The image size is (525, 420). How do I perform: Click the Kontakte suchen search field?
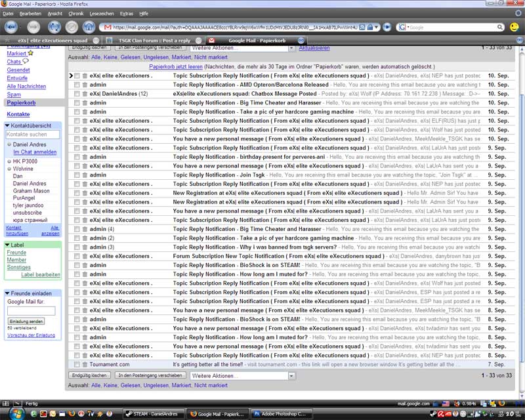(x=32, y=134)
